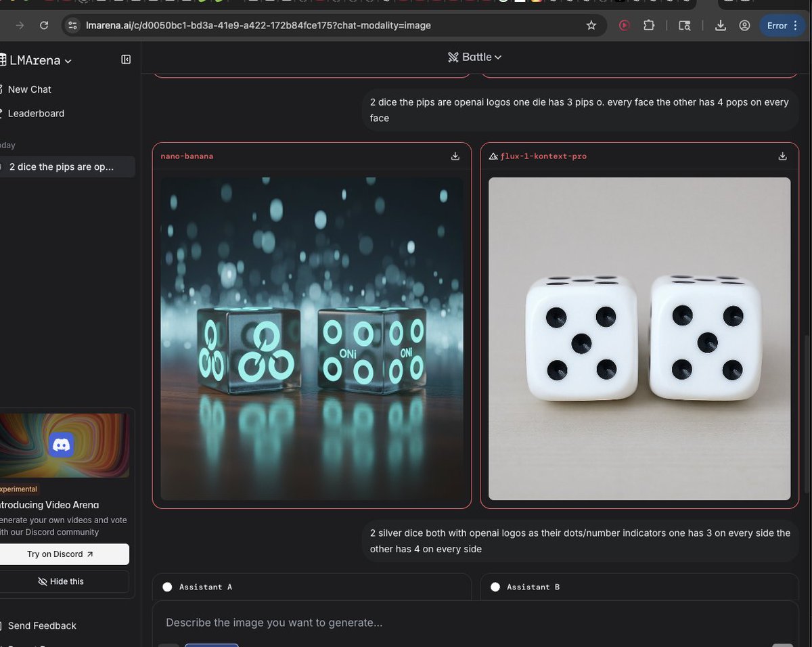Image resolution: width=812 pixels, height=647 pixels.
Task: Open the Leaderboard page
Action: [x=35, y=114]
